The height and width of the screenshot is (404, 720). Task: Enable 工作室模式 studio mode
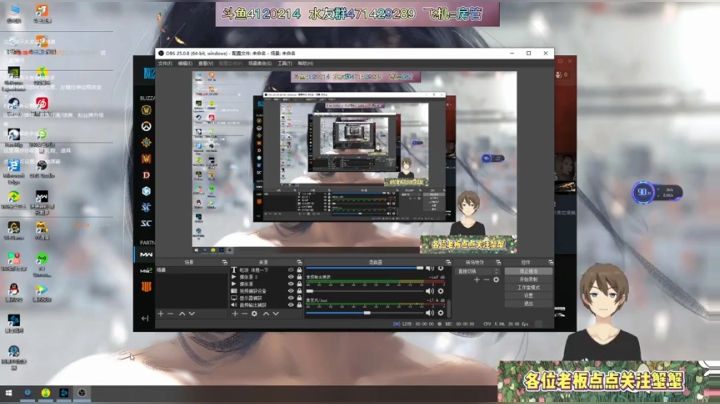(529, 287)
